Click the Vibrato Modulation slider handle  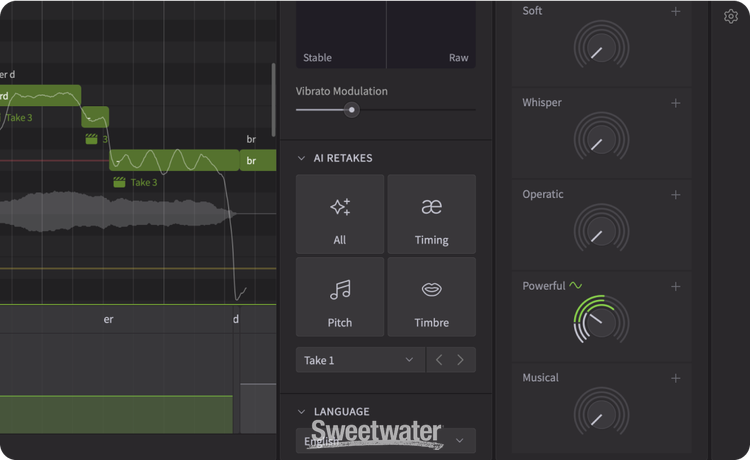[351, 110]
